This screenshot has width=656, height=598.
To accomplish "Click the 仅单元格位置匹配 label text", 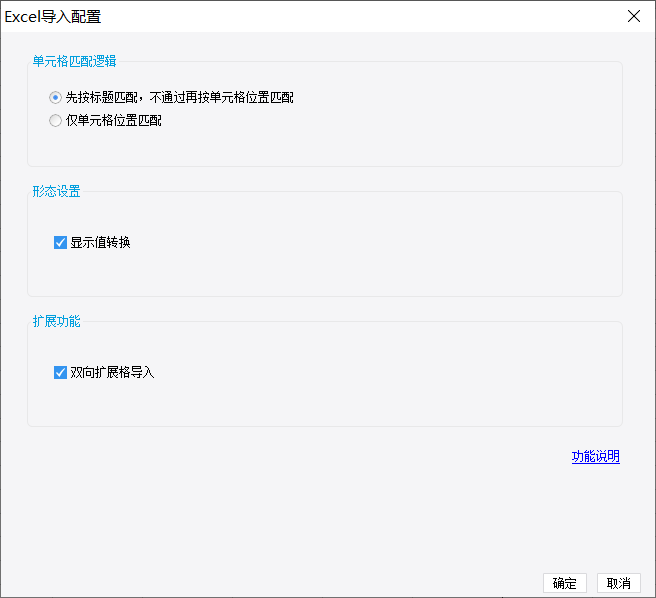I will click(x=114, y=121).
